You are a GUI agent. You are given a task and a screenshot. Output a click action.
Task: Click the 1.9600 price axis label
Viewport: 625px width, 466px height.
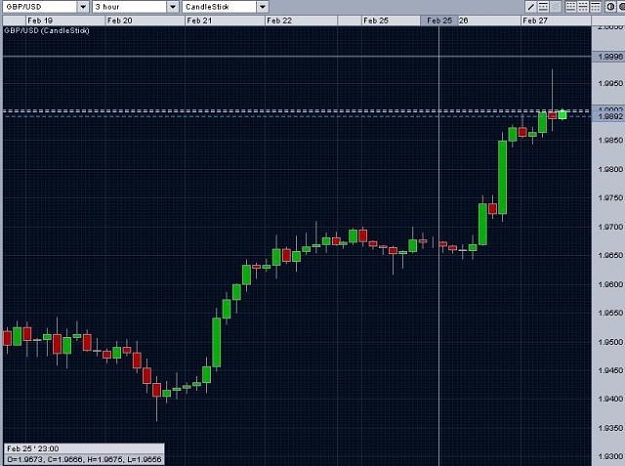pyautogui.click(x=610, y=284)
